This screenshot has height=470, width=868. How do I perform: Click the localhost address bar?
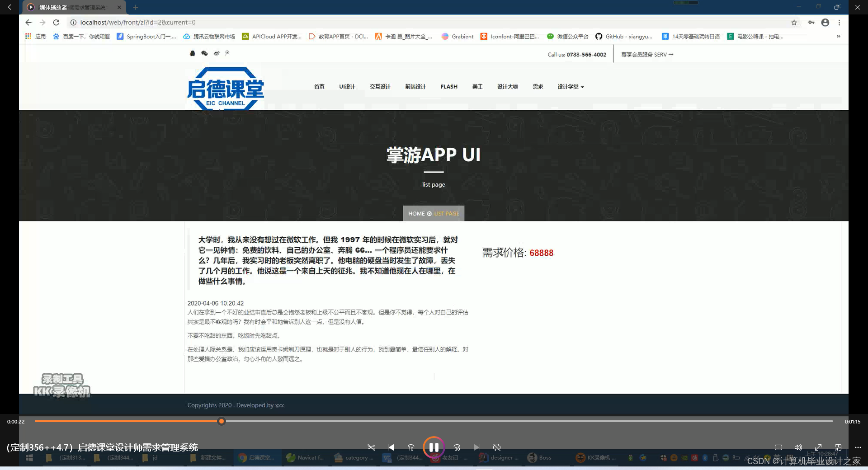pos(429,23)
